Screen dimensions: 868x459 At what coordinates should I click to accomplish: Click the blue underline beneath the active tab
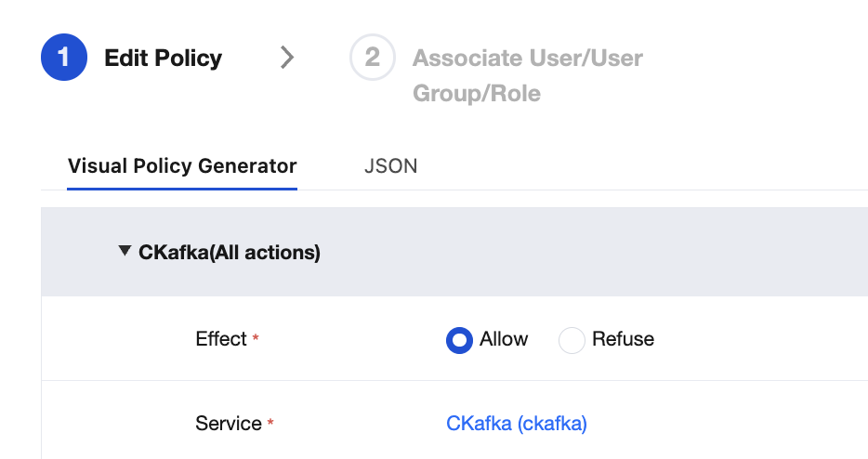[182, 189]
